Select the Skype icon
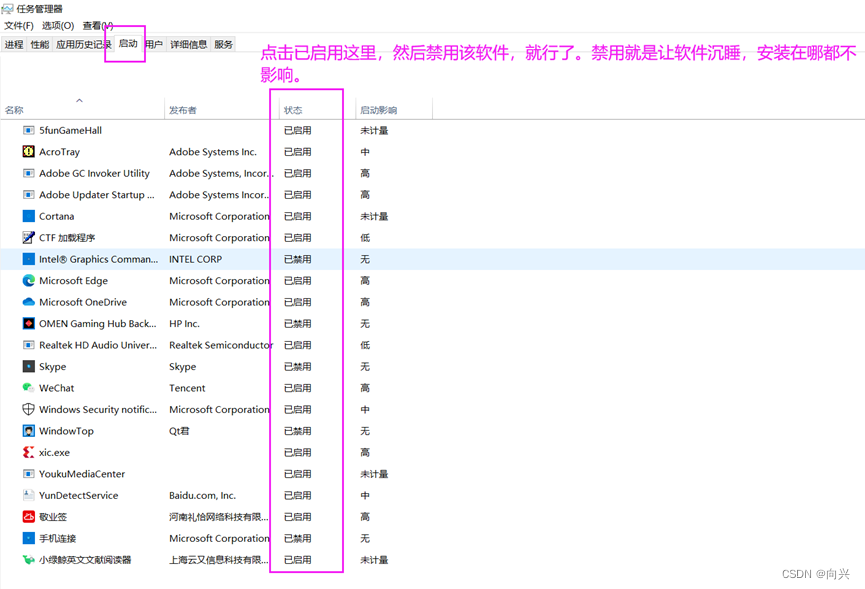The width and height of the screenshot is (865, 589). [x=28, y=367]
